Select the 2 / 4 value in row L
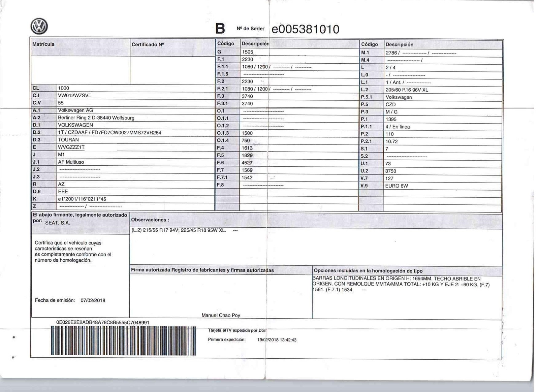This screenshot has height=392, width=539. 391,68
